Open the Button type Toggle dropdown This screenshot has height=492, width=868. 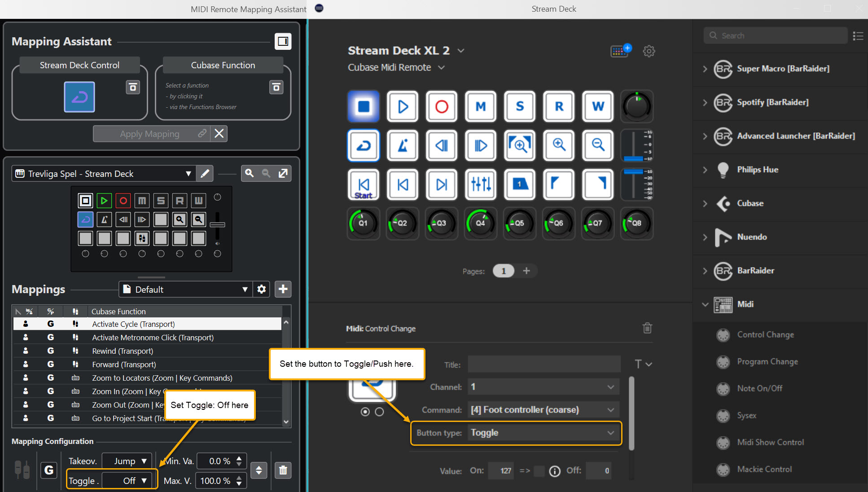click(543, 433)
